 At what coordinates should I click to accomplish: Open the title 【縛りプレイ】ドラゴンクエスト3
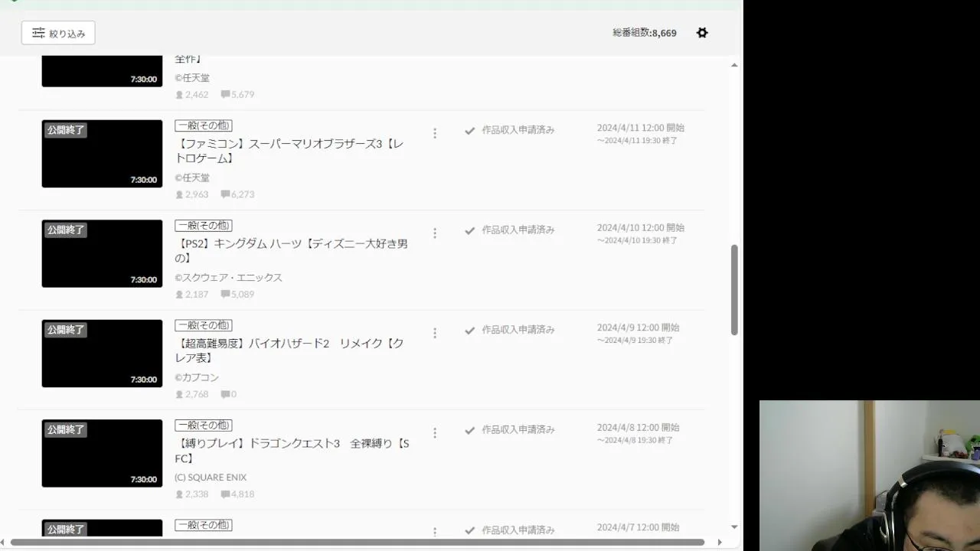point(292,451)
